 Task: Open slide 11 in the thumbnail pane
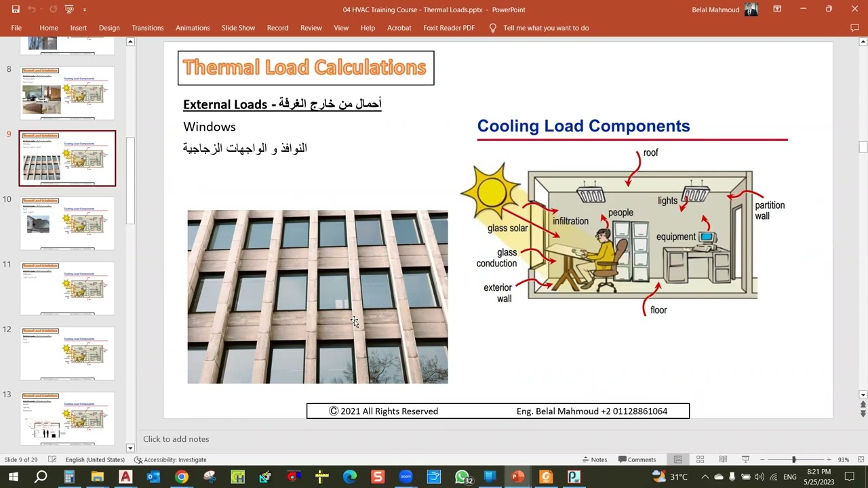pos(67,288)
